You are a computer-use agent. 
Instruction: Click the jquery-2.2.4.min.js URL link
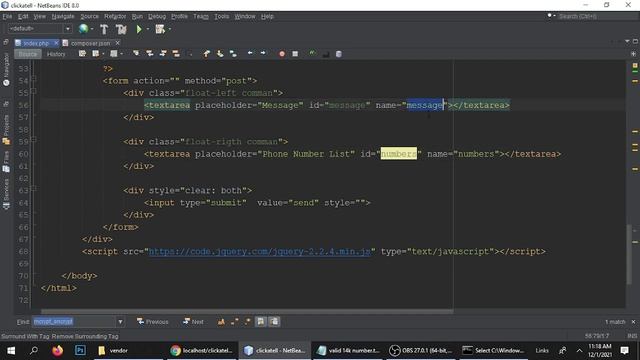tap(260, 251)
